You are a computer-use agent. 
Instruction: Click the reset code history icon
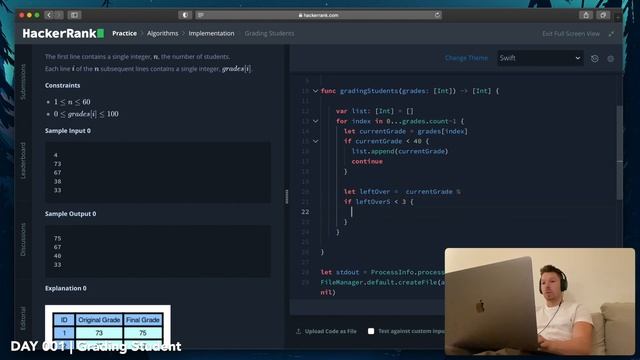pyautogui.click(x=595, y=58)
